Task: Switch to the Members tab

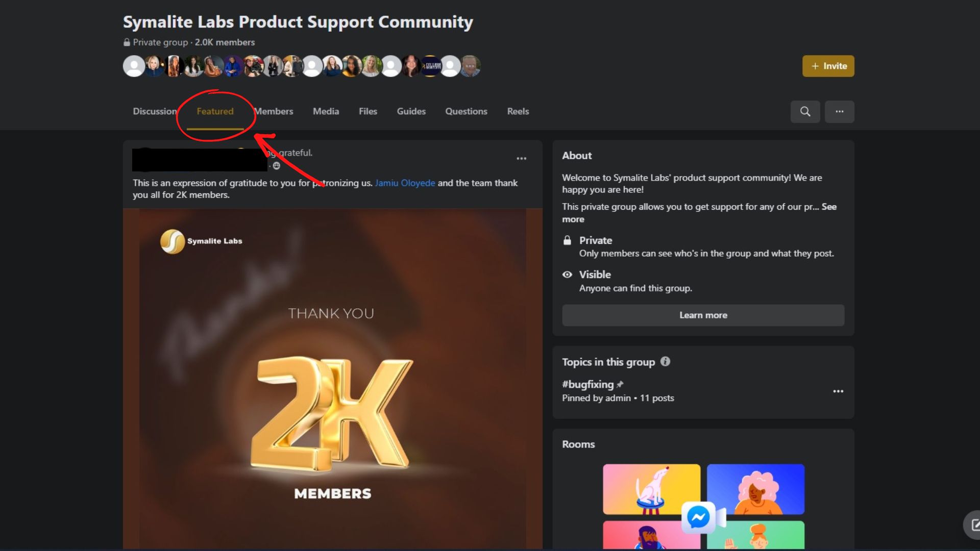Action: click(x=274, y=111)
